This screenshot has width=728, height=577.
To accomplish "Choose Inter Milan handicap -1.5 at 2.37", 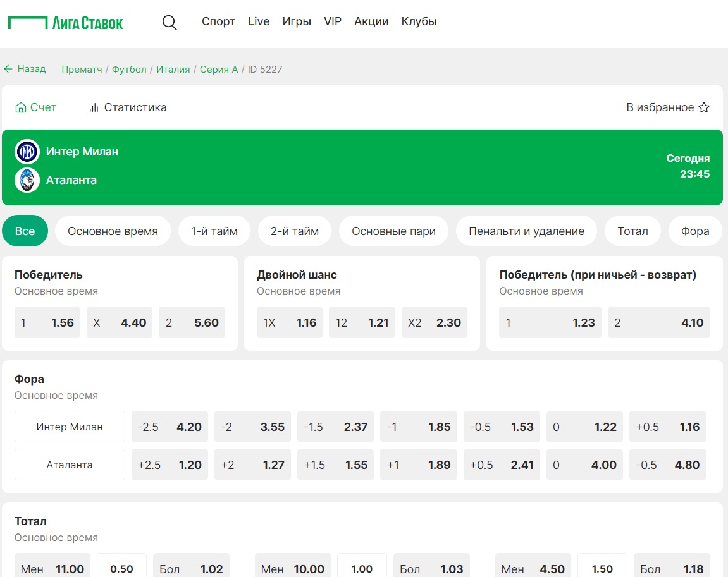I will coord(336,427).
